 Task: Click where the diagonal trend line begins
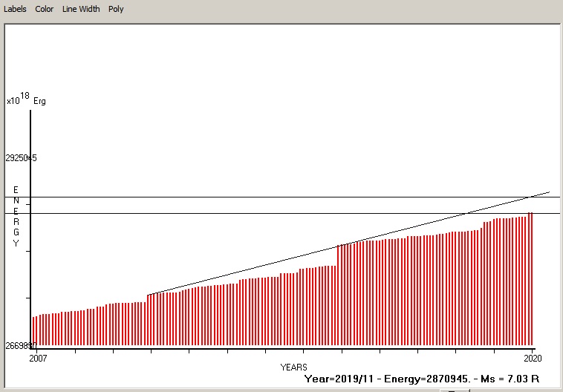tap(149, 295)
